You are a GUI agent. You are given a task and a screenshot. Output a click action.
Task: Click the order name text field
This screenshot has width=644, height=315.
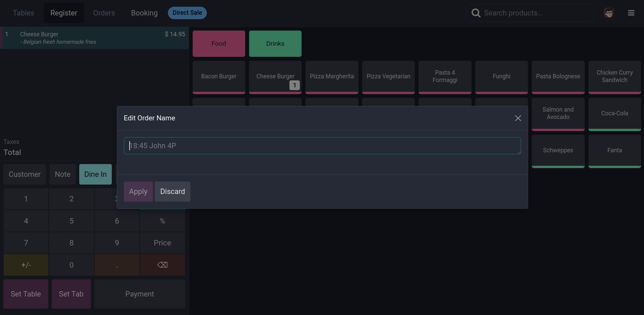(322, 146)
